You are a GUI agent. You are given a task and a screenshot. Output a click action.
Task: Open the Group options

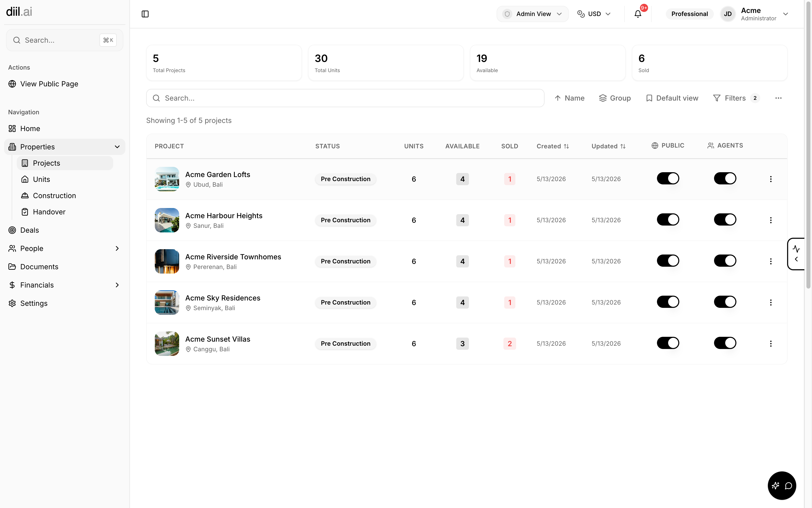pyautogui.click(x=615, y=98)
